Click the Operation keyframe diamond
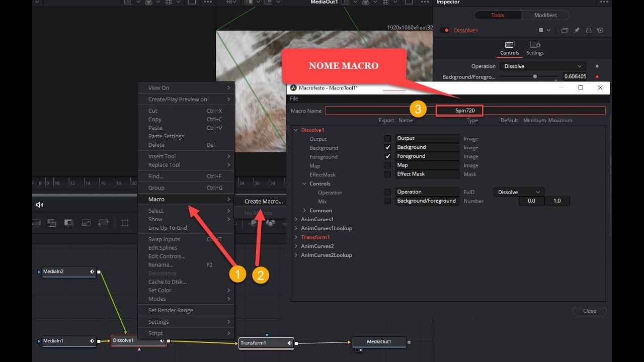The image size is (644, 362). [597, 66]
